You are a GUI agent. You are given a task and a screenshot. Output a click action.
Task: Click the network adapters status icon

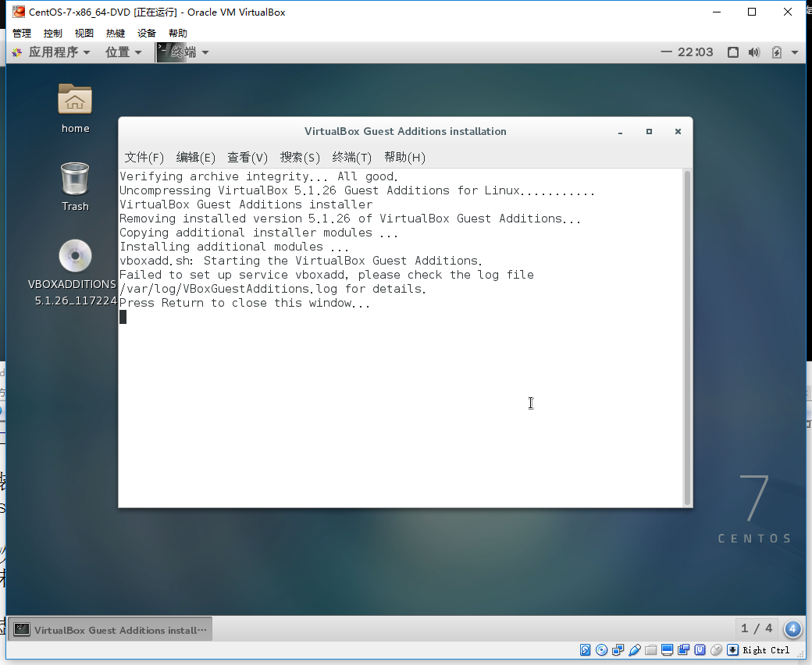(x=618, y=650)
